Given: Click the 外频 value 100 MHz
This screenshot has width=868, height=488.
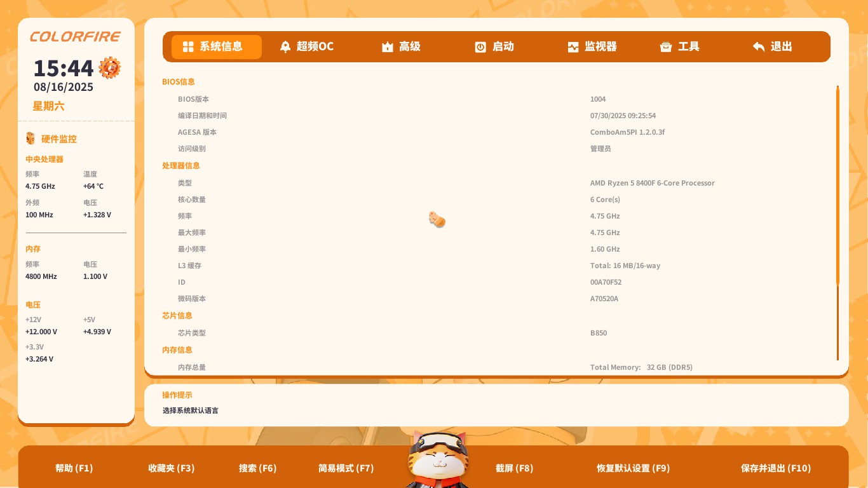Looking at the screenshot, I should tap(39, 215).
